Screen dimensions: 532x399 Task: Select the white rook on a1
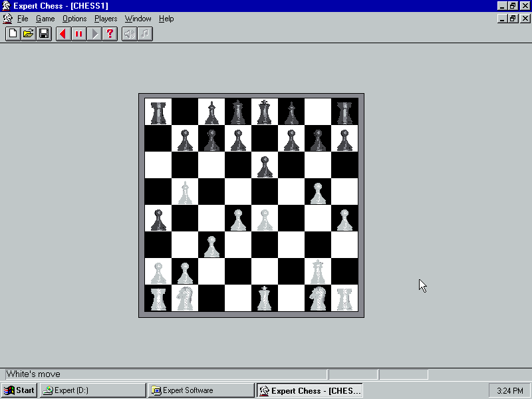pyautogui.click(x=158, y=299)
